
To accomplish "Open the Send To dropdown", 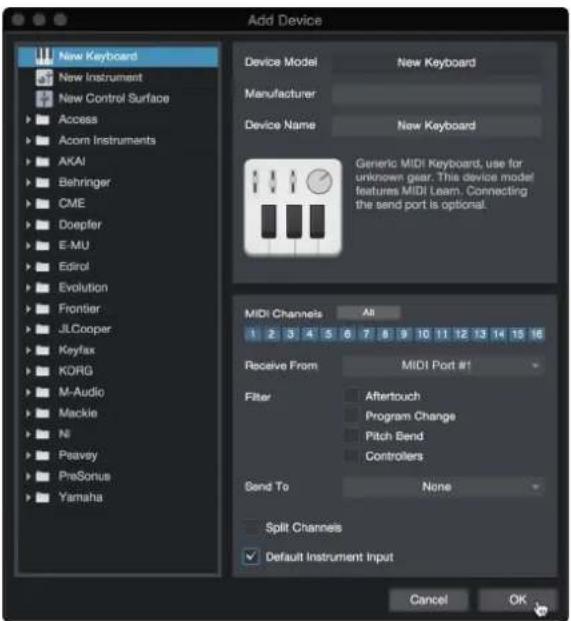I will point(443,486).
